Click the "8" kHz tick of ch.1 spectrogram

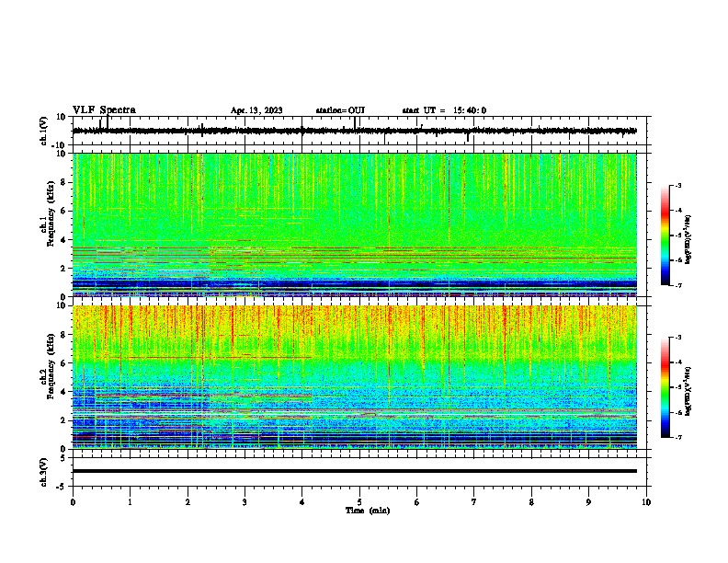63,182
